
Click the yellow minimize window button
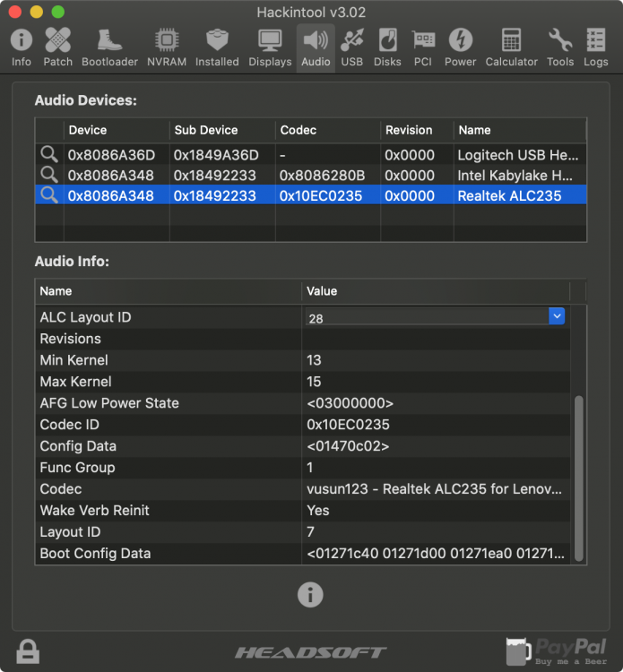tap(37, 12)
